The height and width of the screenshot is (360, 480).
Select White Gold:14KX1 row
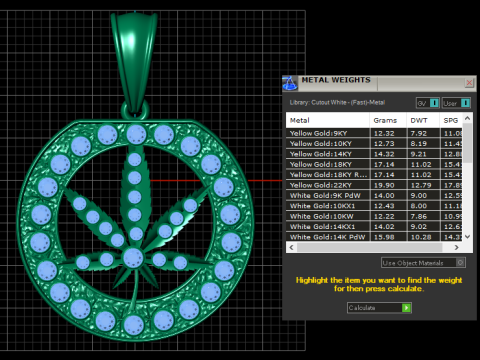tap(374, 226)
